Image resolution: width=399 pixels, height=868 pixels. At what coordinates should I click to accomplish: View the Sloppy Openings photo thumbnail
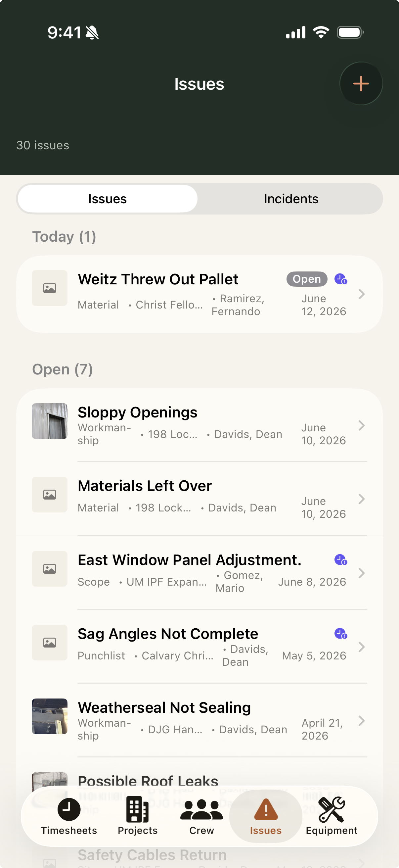[50, 421]
